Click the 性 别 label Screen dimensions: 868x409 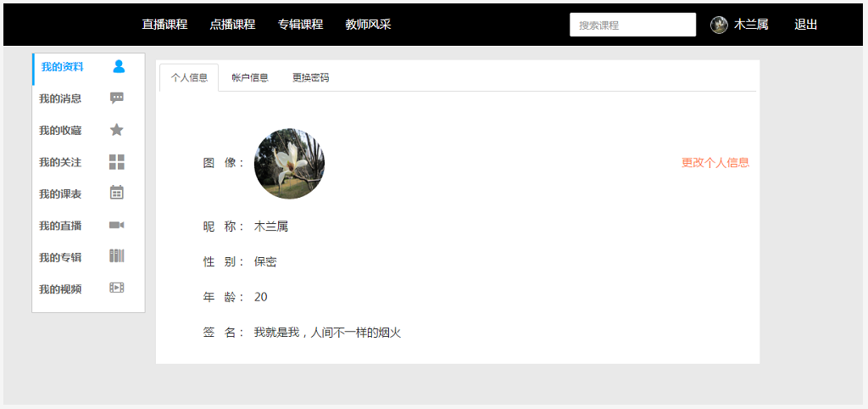pos(223,262)
